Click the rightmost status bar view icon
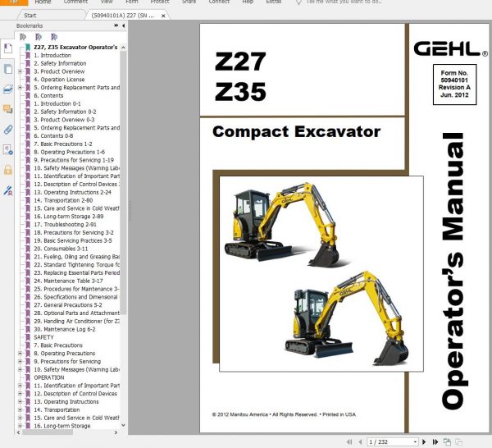Screen dimensions: 492x448 point(458,441)
